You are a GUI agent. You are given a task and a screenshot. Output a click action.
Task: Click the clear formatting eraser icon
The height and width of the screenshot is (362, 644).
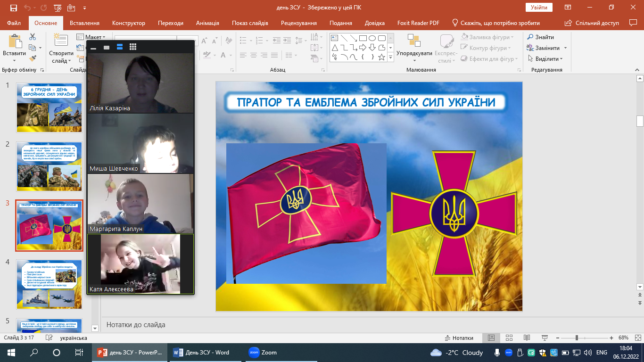pos(229,41)
